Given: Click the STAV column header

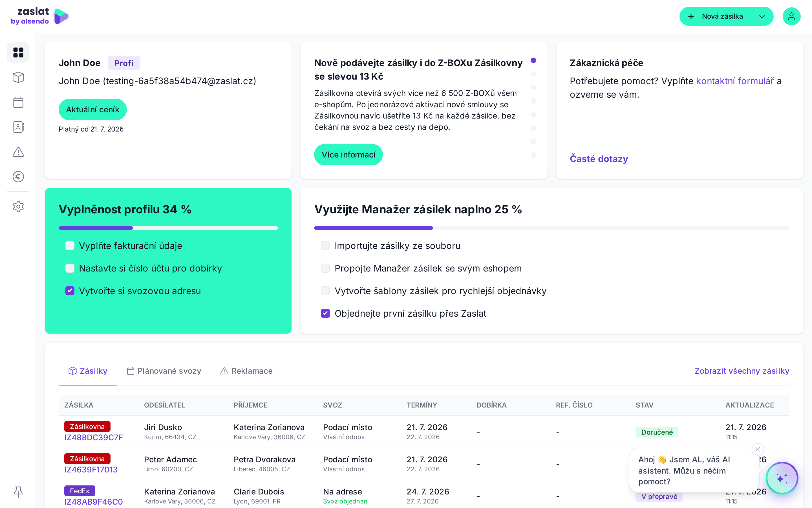Looking at the screenshot, I should tap(645, 405).
